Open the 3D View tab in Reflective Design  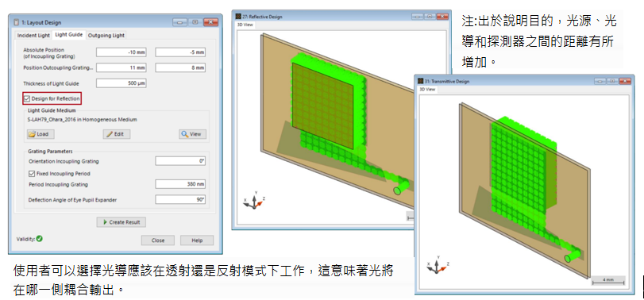pos(245,25)
